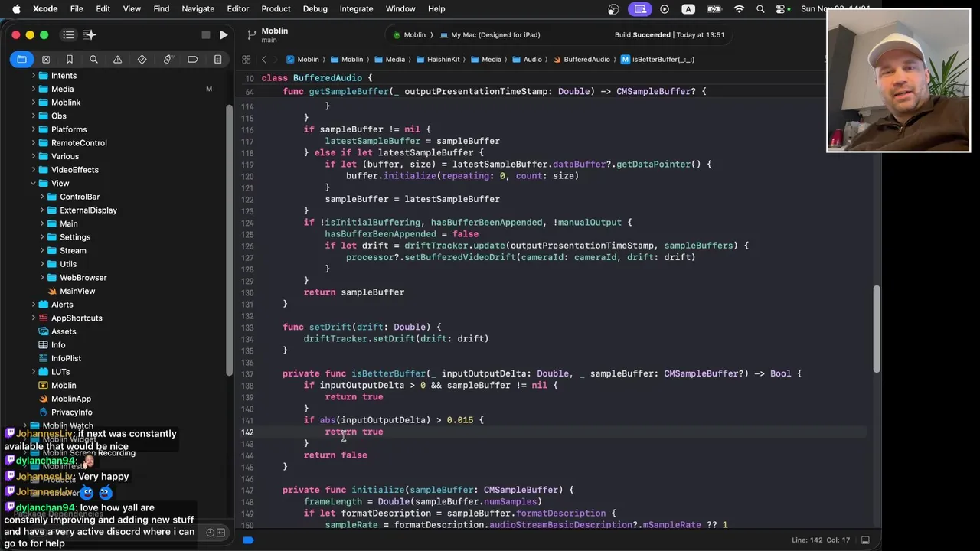Show the Project navigator folder tab
The image size is (980, 551).
pyautogui.click(x=21, y=59)
